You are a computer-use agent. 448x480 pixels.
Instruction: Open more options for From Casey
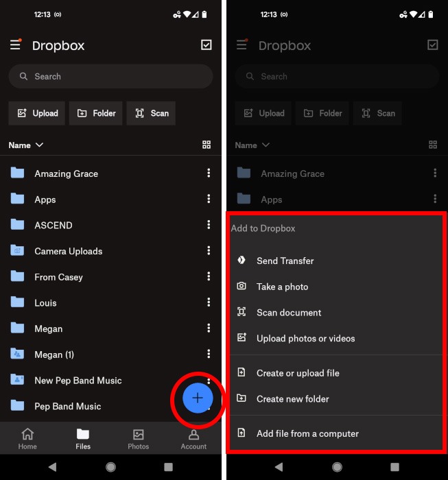point(209,276)
